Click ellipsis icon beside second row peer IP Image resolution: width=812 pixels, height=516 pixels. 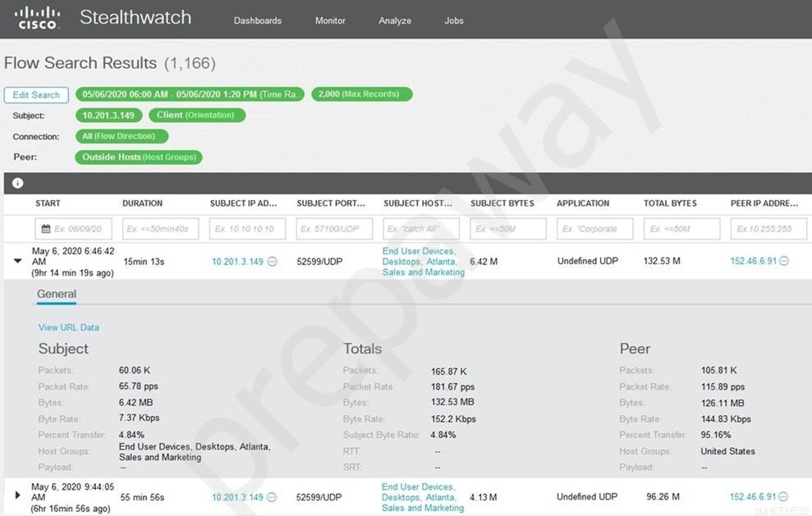click(784, 496)
